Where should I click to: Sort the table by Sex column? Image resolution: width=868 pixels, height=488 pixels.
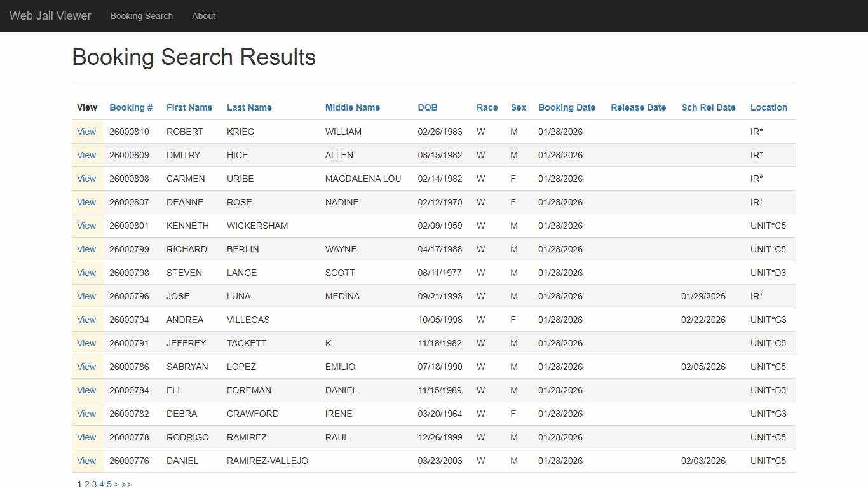pos(518,107)
